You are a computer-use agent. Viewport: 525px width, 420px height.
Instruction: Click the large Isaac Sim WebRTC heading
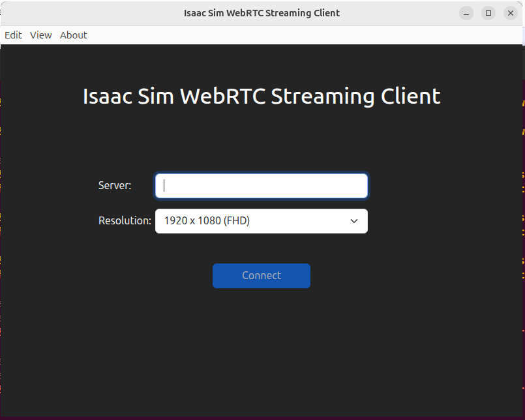pyautogui.click(x=262, y=97)
